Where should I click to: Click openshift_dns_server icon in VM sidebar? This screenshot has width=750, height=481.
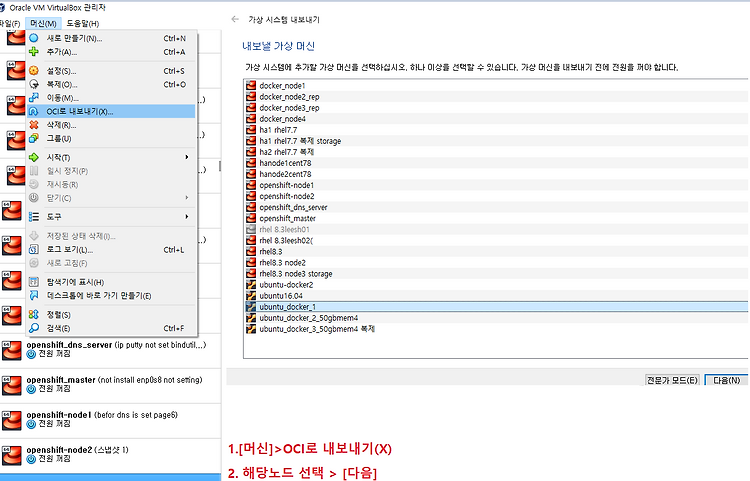(11, 350)
